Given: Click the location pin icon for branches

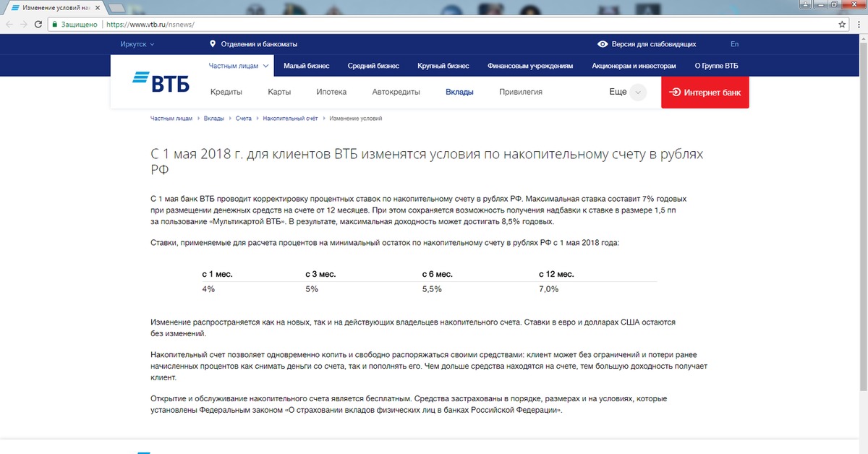Looking at the screenshot, I should pyautogui.click(x=213, y=44).
